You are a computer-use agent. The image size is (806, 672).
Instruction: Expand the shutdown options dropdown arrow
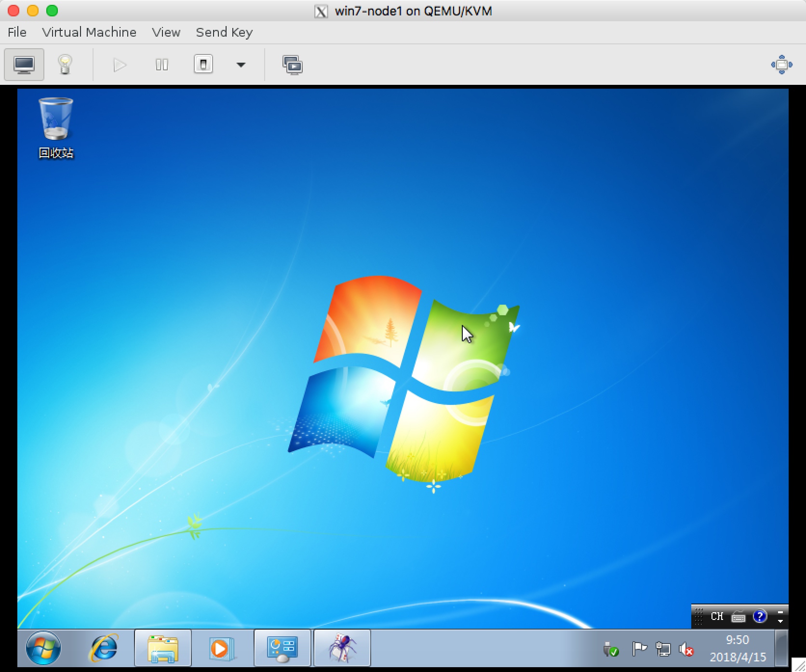tap(241, 65)
